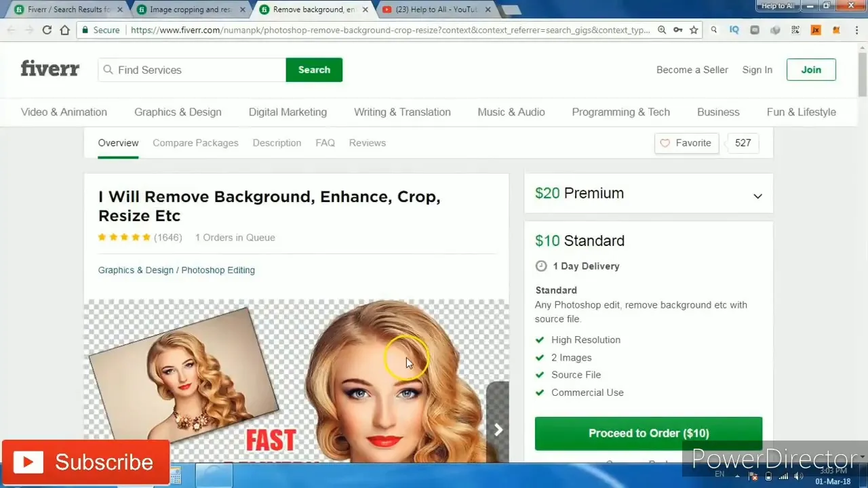868x488 pixels.
Task: Open Graphics & Design breadcrumb link
Action: [136, 270]
